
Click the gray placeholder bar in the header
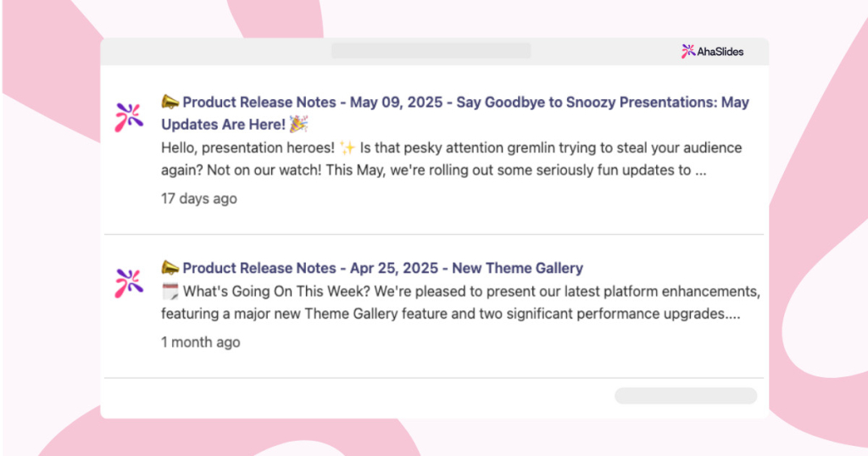[x=431, y=51]
